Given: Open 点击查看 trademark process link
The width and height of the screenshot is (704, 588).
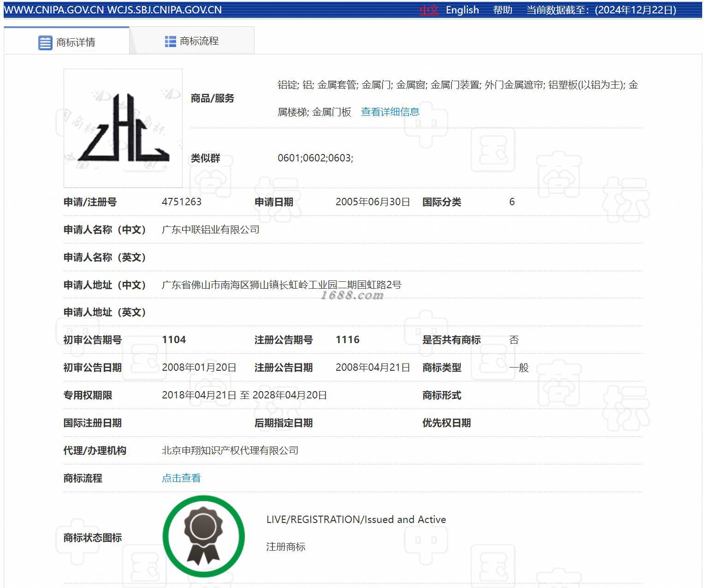Looking at the screenshot, I should (181, 478).
